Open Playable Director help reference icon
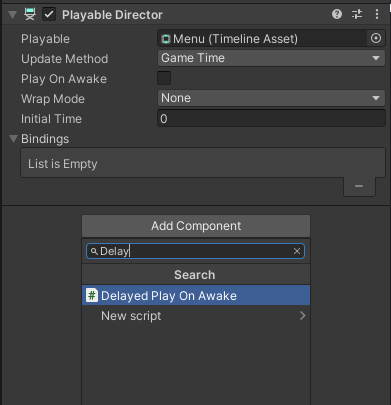The height and width of the screenshot is (405, 391). pyautogui.click(x=337, y=14)
